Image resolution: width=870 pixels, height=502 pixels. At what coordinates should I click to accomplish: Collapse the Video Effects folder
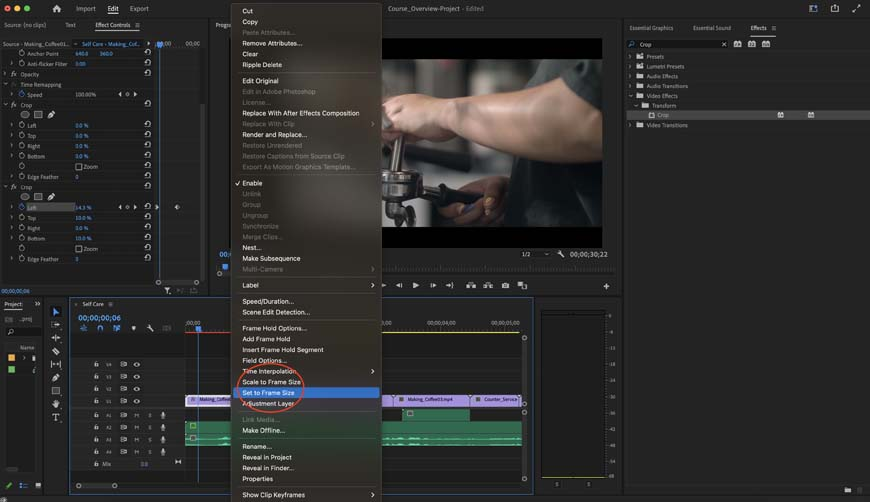[x=630, y=95]
